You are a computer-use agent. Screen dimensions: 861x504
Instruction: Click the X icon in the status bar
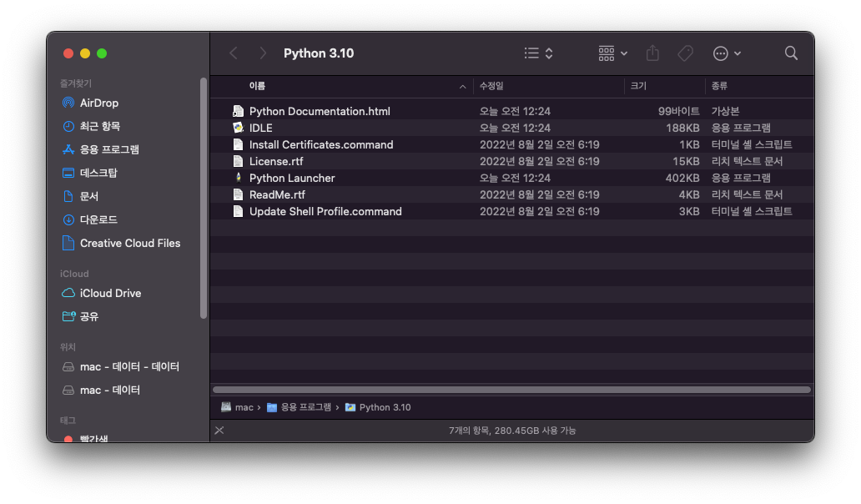(x=219, y=431)
